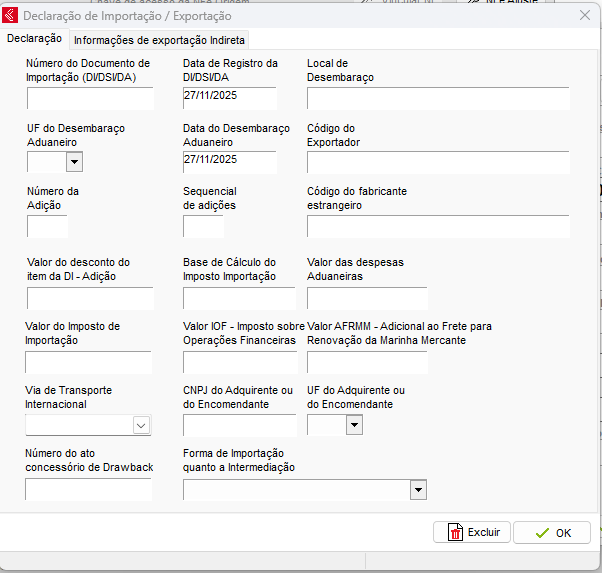Image resolution: width=602 pixels, height=573 pixels.
Task: Click Base de Cálculo do Imposto Importação field
Action: click(x=239, y=298)
